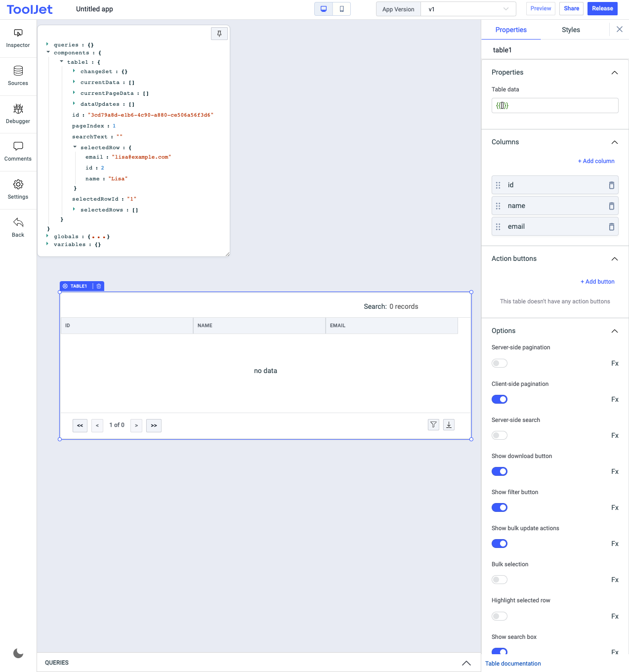629x672 pixels.
Task: Delete the email column
Action: point(612,227)
